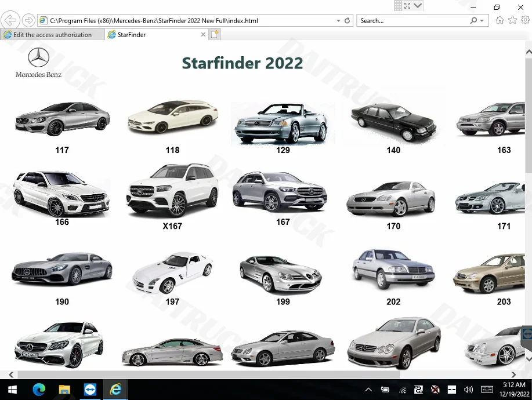Open a new browser tab
Screen dimensions: 532x400
[x=214, y=35]
